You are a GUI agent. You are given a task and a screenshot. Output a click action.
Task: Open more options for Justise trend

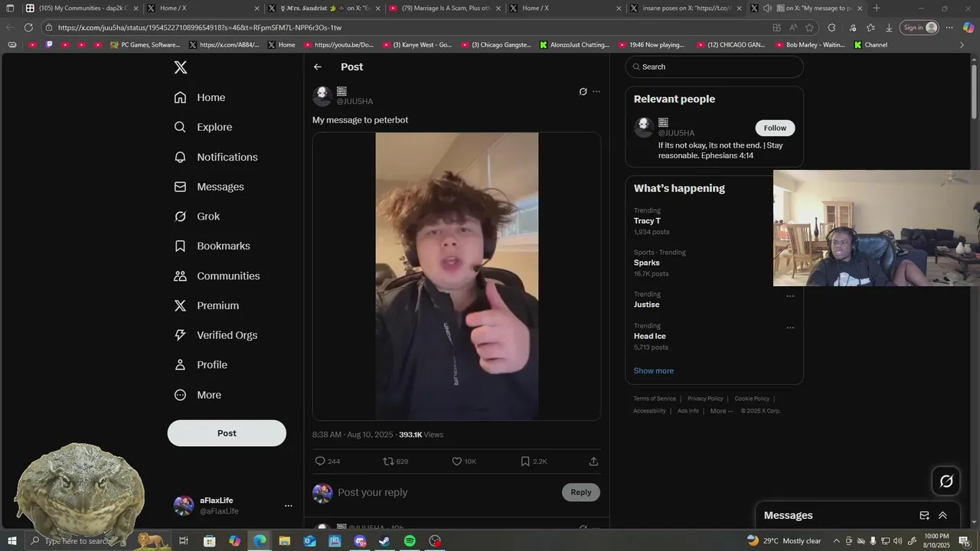[x=790, y=296]
